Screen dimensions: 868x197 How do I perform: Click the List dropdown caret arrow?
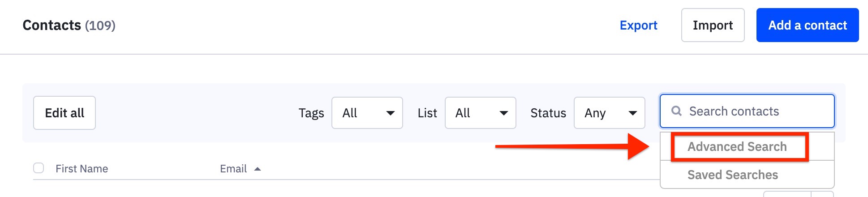point(504,113)
